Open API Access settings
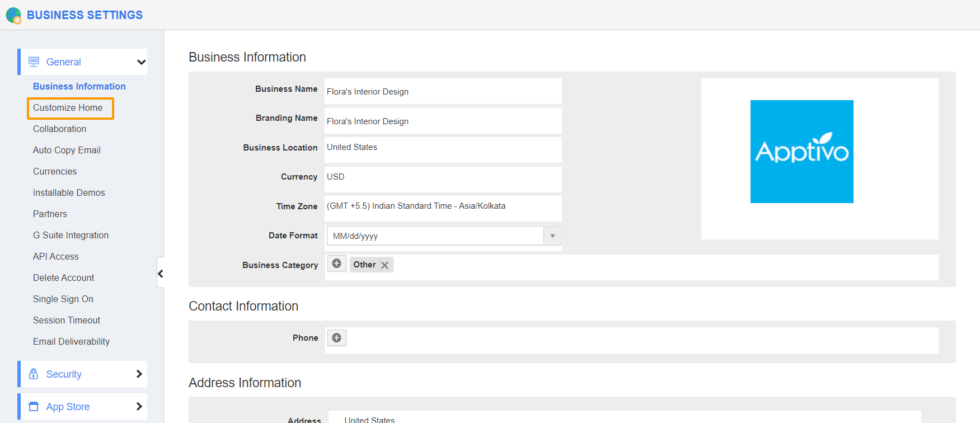This screenshot has width=980, height=423. [56, 256]
